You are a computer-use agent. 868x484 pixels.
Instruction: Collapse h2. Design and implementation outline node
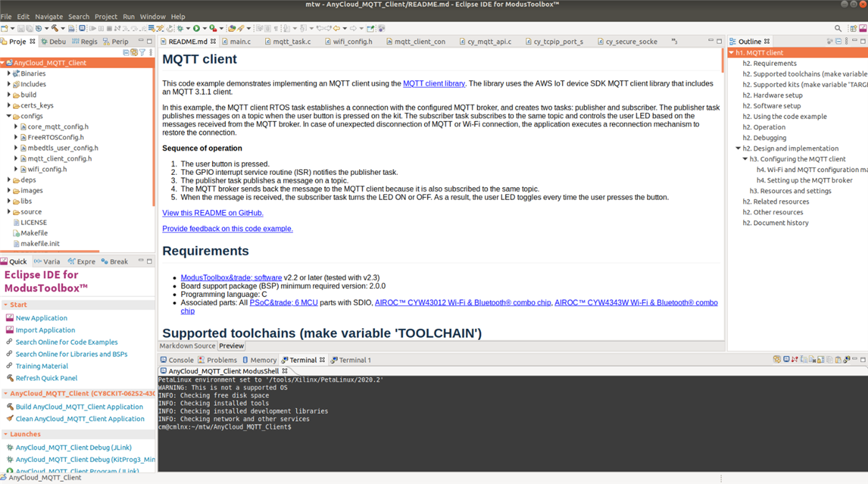[738, 148]
